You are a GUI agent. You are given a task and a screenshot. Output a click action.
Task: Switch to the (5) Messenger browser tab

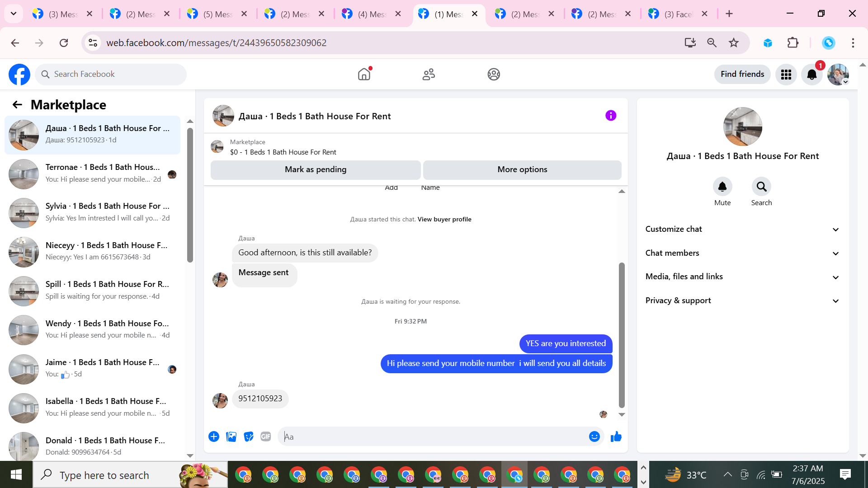(217, 14)
